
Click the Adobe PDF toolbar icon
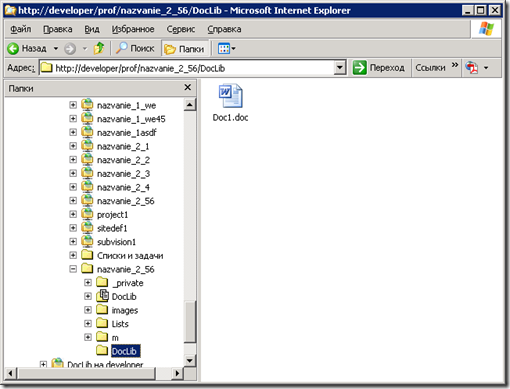[x=471, y=68]
